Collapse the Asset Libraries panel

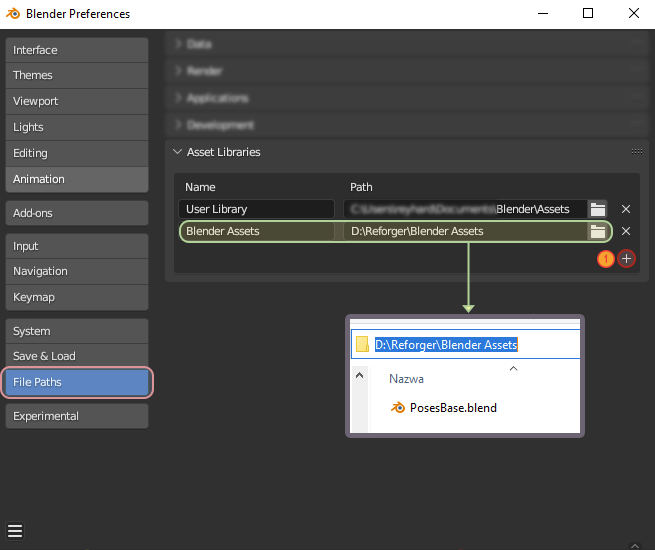pos(177,152)
